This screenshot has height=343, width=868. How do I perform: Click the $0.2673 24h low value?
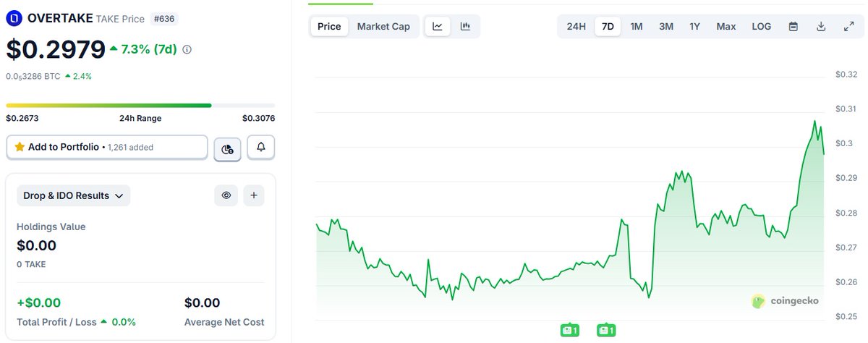pos(22,118)
